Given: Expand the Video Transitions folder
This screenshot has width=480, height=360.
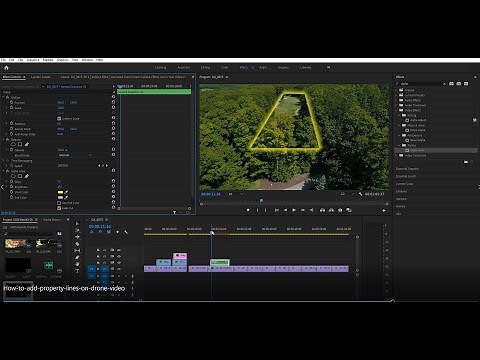Looking at the screenshot, I should coord(397,155).
